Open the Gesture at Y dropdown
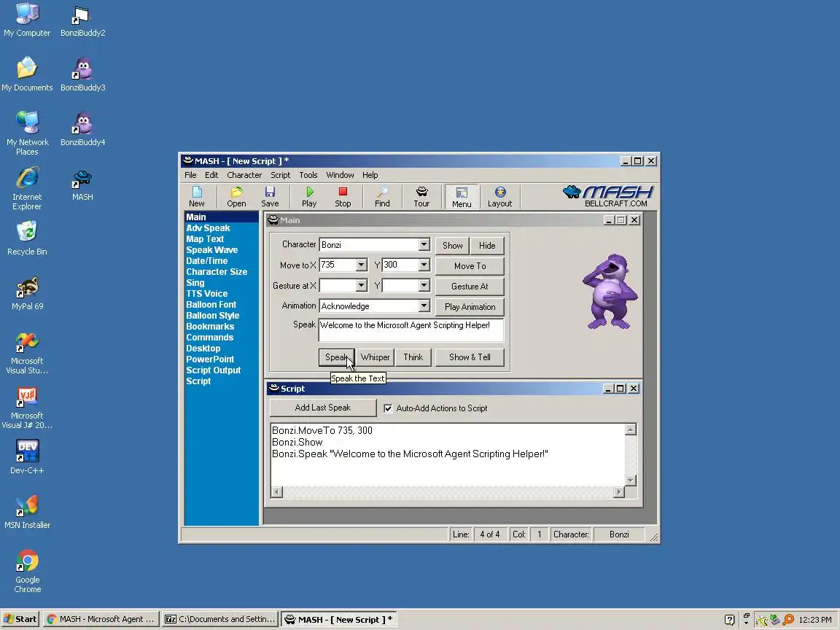 click(x=424, y=286)
